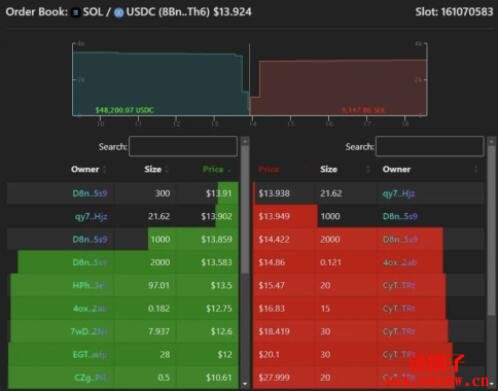Open owner qy7..Hjz on $13.902 bid

(x=91, y=217)
